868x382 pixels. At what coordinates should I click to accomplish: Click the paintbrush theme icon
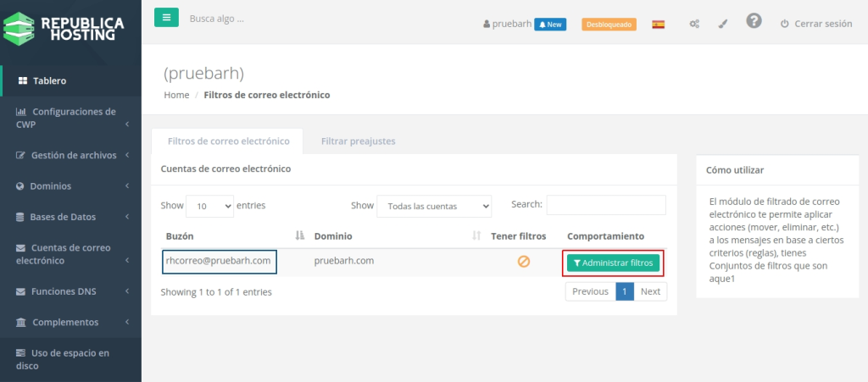click(723, 24)
